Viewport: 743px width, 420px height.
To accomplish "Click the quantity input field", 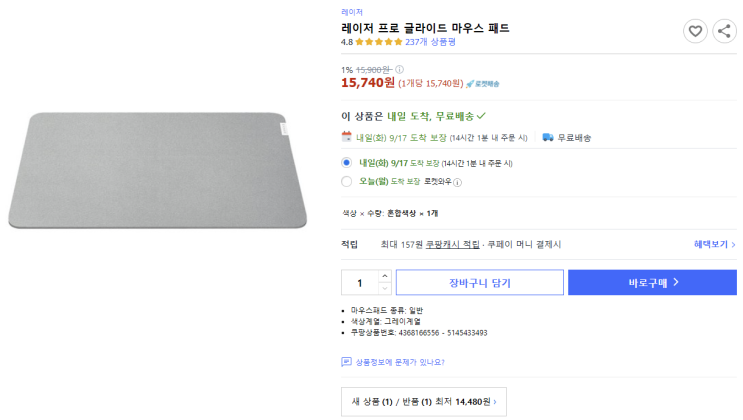I will coord(360,283).
